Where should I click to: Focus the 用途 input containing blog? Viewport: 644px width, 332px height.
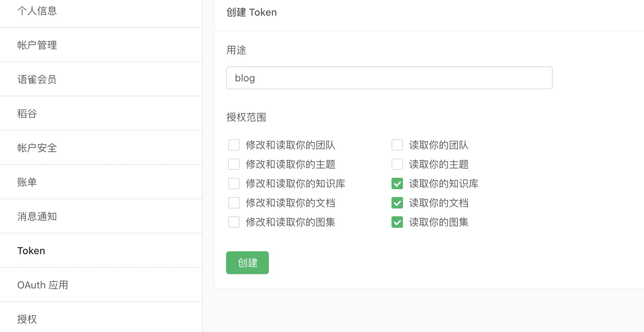pyautogui.click(x=389, y=78)
